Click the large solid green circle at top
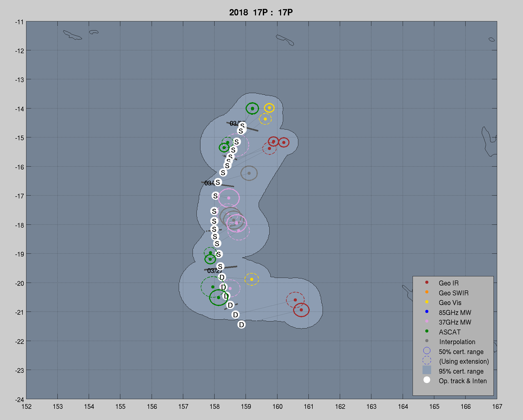 tap(252, 108)
